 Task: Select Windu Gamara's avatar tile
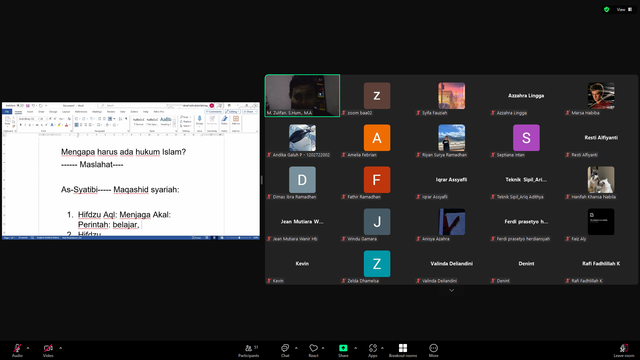point(377,222)
